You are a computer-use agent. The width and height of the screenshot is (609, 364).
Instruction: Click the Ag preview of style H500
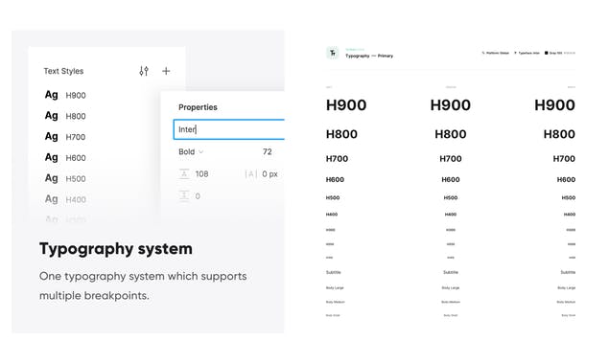(51, 178)
